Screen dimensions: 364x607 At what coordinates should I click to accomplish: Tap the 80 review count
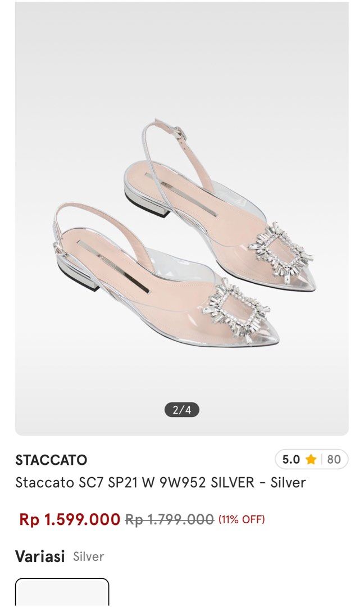click(x=333, y=459)
